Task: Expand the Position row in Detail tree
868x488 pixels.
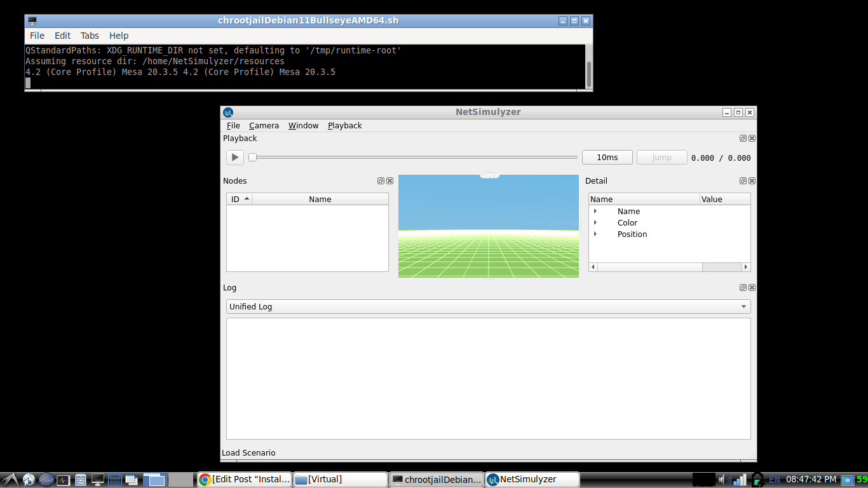Action: coord(595,234)
